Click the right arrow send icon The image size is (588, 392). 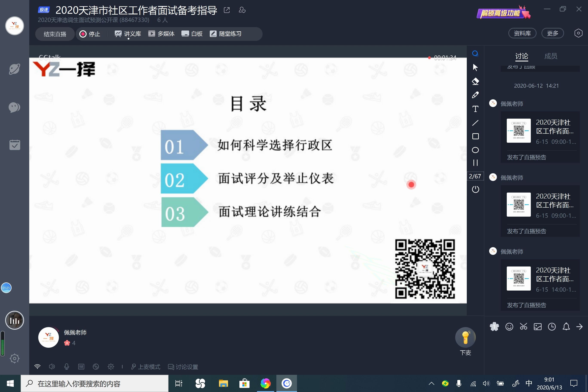(579, 327)
